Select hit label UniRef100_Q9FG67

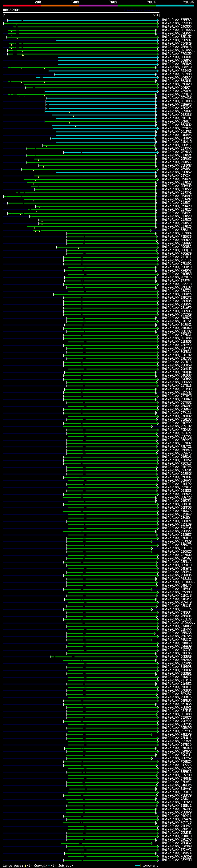[x=177, y=159]
